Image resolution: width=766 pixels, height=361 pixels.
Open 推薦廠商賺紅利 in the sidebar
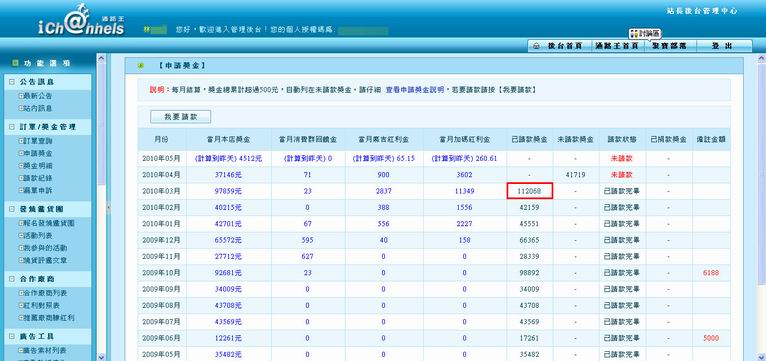click(x=49, y=318)
